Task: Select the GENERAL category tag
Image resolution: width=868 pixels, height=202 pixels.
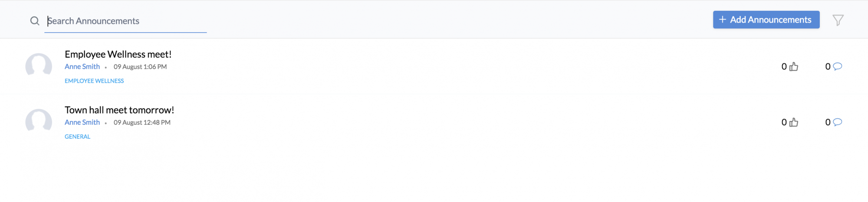Action: (78, 137)
